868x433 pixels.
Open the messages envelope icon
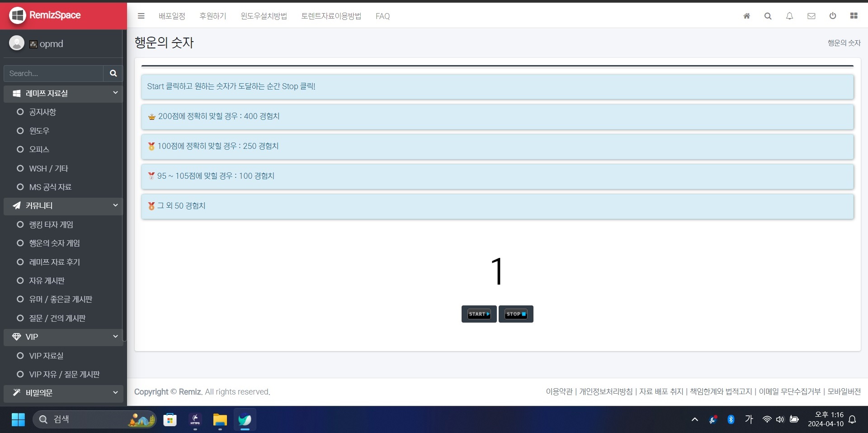tap(811, 16)
